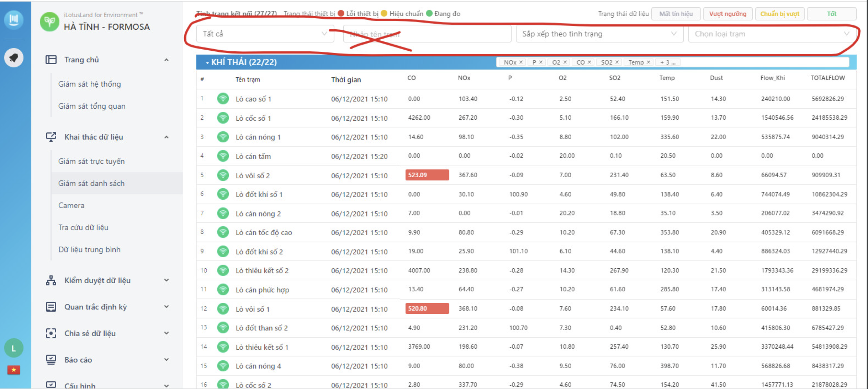Open the app logo in the top-left sidebar
The height and width of the screenshot is (389, 868).
pyautogui.click(x=14, y=19)
